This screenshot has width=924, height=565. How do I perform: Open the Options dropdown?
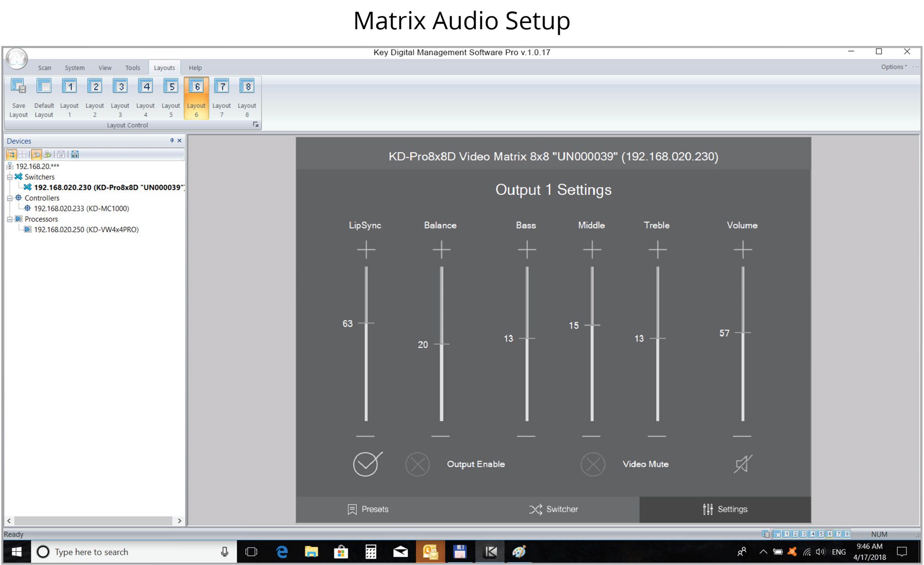point(894,67)
